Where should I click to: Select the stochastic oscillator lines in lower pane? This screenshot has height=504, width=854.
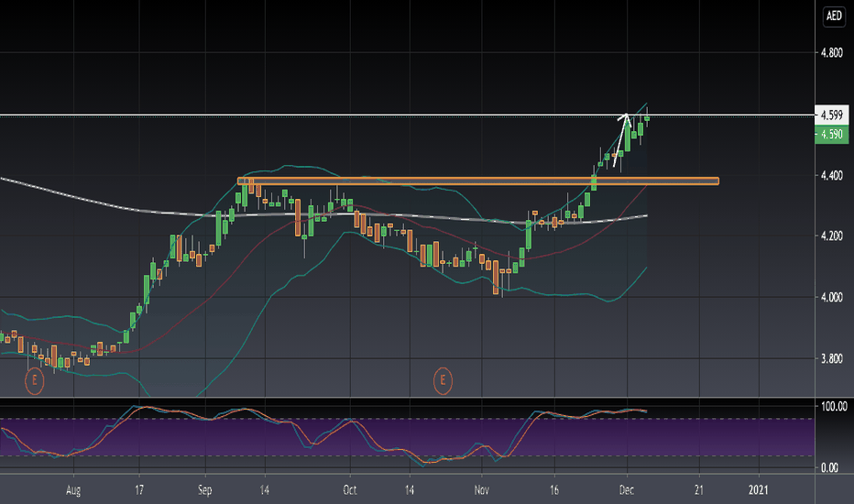(324, 434)
